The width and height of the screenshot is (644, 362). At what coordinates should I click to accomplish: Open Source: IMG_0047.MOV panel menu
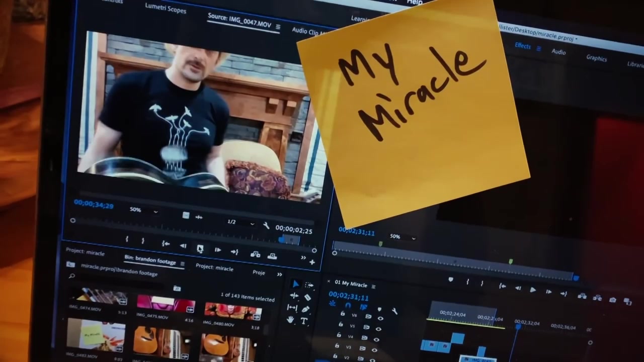278,27
